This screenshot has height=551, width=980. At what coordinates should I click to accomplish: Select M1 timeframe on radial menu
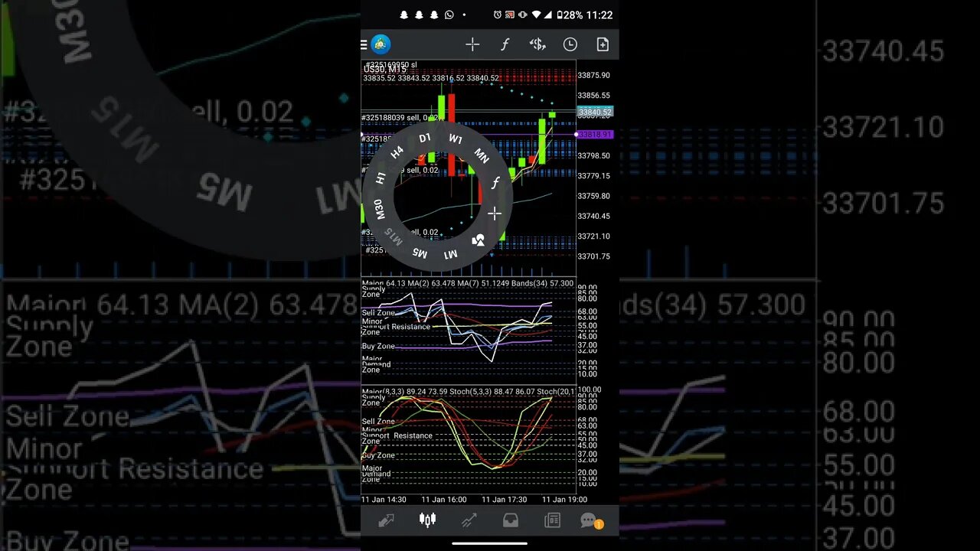[451, 254]
